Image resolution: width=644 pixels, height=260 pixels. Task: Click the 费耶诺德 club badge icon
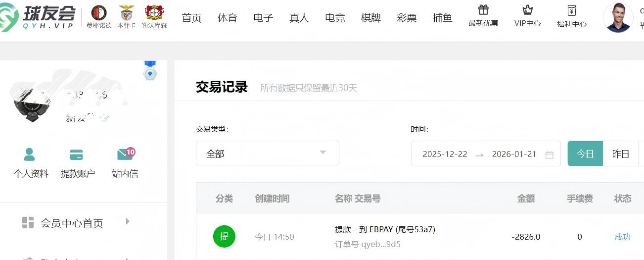click(99, 13)
